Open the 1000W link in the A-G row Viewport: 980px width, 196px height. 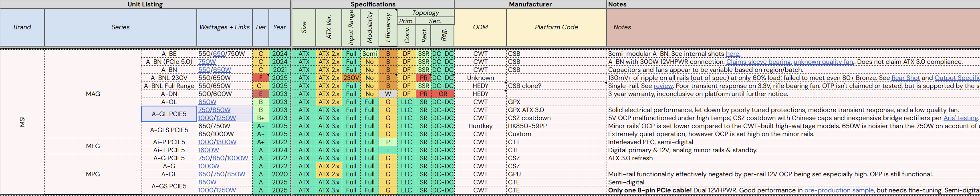(209, 166)
